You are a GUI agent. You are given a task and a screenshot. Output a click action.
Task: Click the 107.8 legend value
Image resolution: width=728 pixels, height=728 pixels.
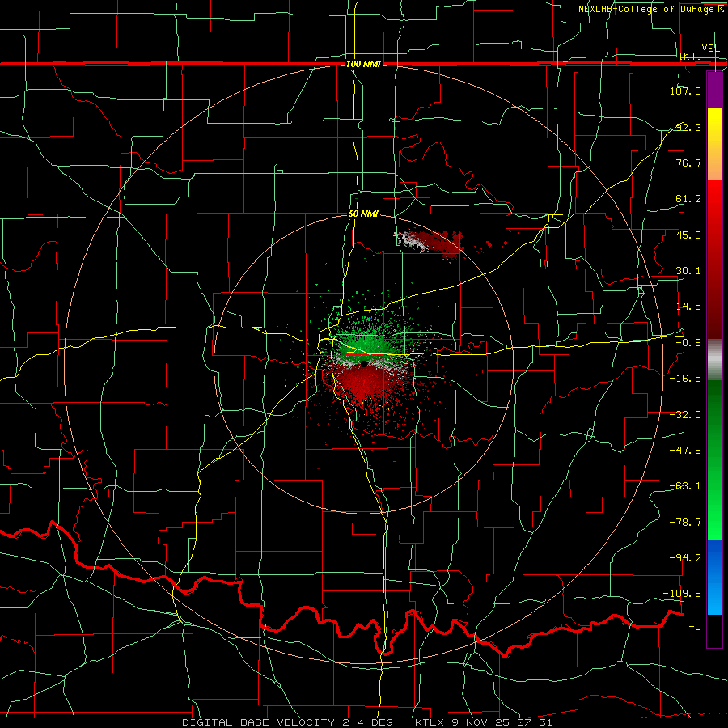pyautogui.click(x=685, y=91)
